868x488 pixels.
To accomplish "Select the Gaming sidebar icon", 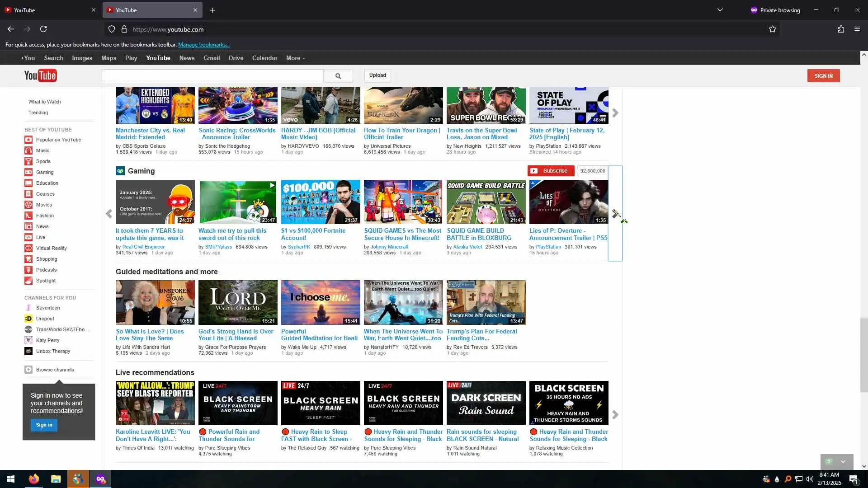I will (x=28, y=172).
